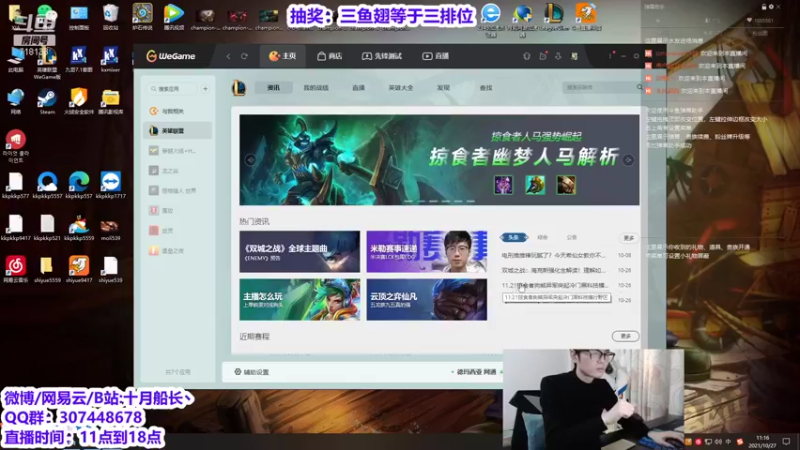
Task: Click the purple rune icon on banner
Action: [x=504, y=185]
